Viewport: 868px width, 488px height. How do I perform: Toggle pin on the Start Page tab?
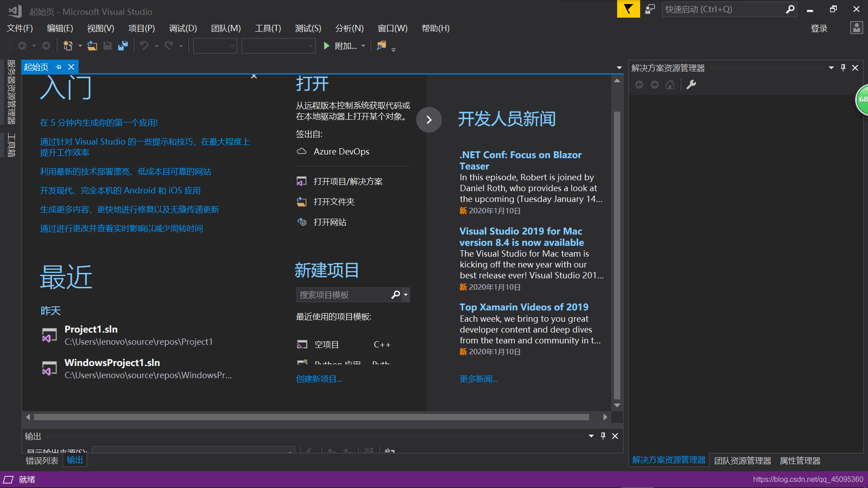point(58,67)
